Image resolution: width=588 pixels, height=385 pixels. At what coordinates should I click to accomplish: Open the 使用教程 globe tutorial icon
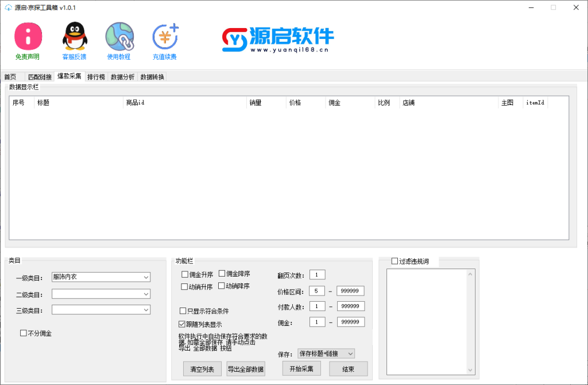119,37
